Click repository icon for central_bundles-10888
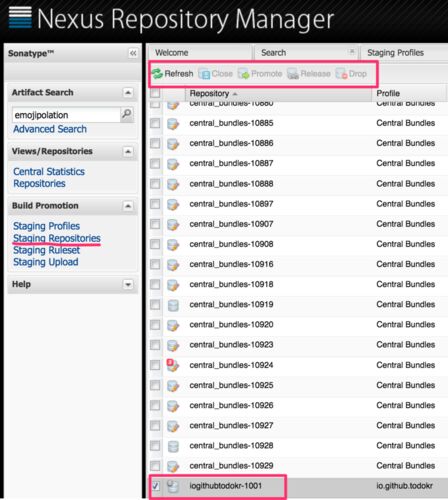Screen dimensions: 448x500 pos(173,184)
